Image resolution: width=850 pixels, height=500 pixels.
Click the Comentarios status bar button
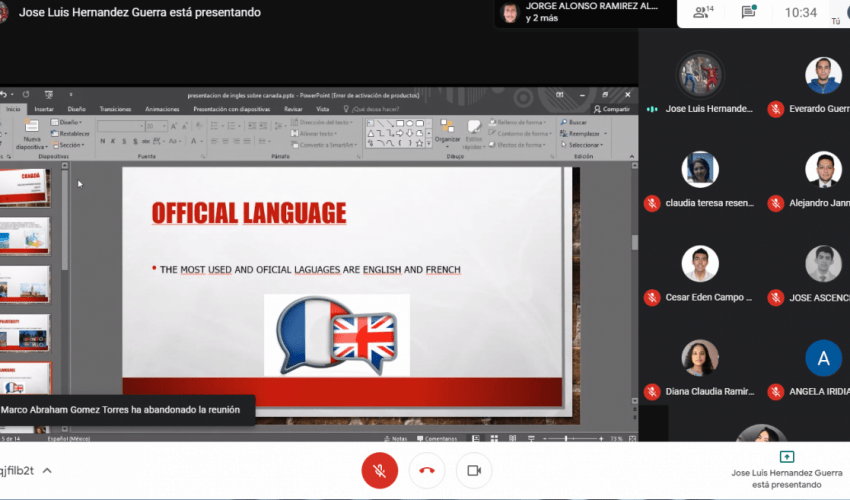[437, 438]
